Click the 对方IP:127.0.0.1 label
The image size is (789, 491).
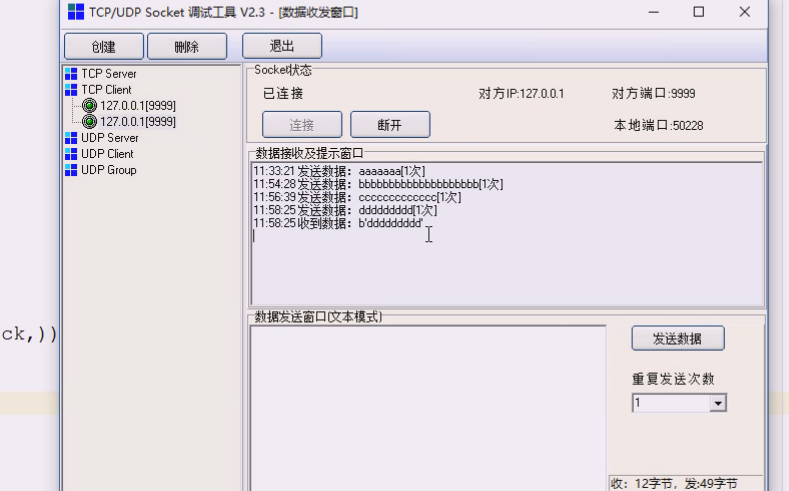coord(521,94)
